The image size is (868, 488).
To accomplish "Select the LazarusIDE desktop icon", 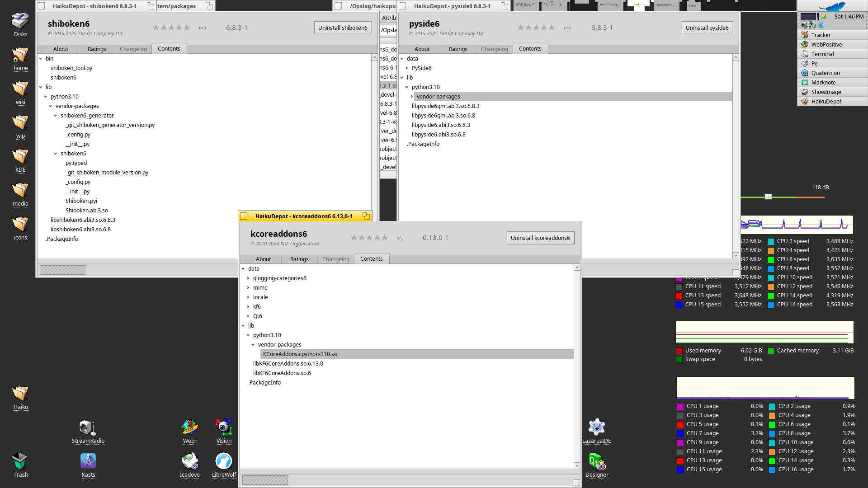I will click(x=597, y=432).
